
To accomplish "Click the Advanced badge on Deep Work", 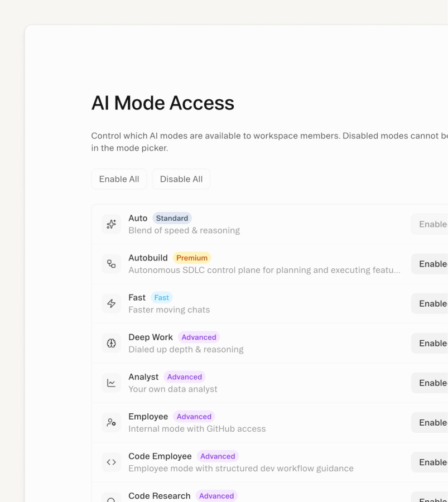I will point(199,337).
